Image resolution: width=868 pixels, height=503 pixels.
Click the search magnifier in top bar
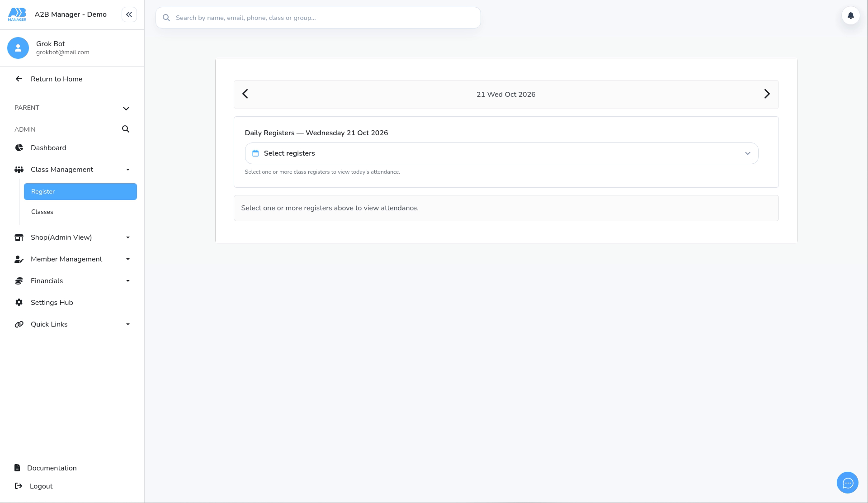pyautogui.click(x=166, y=18)
